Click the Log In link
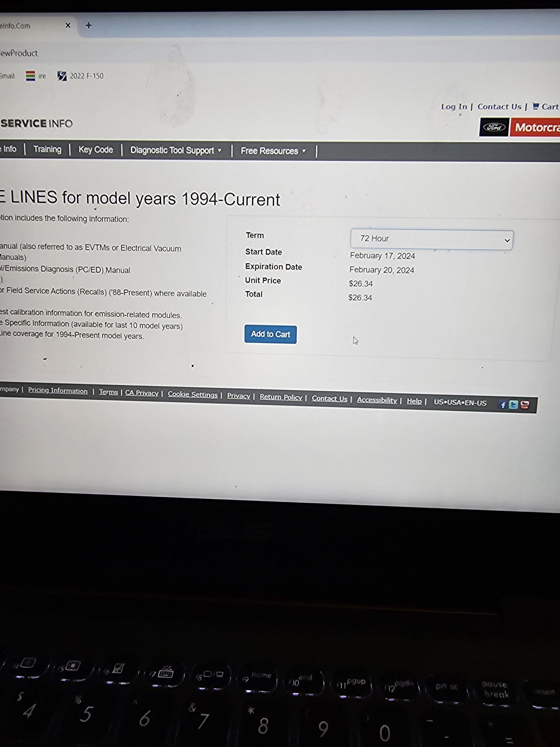The height and width of the screenshot is (747, 560). (454, 107)
